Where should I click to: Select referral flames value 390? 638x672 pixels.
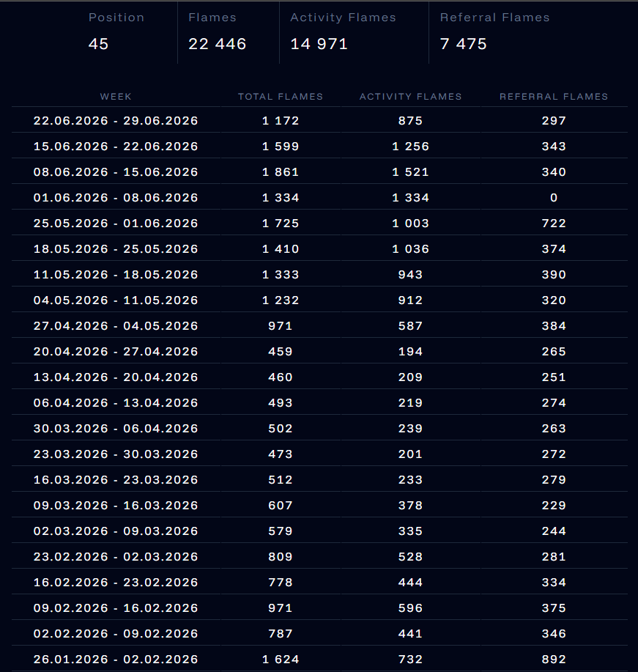(554, 274)
